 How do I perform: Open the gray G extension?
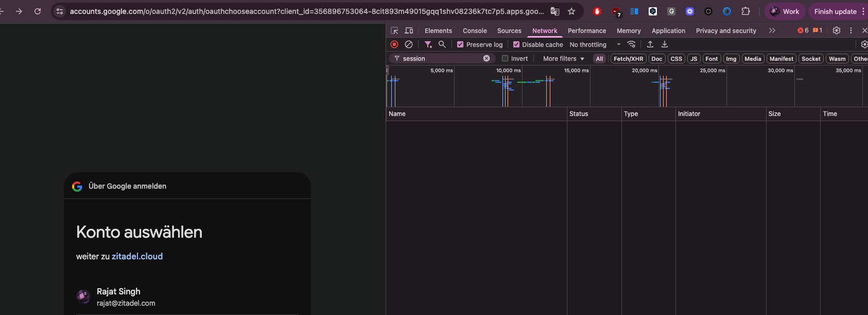671,11
